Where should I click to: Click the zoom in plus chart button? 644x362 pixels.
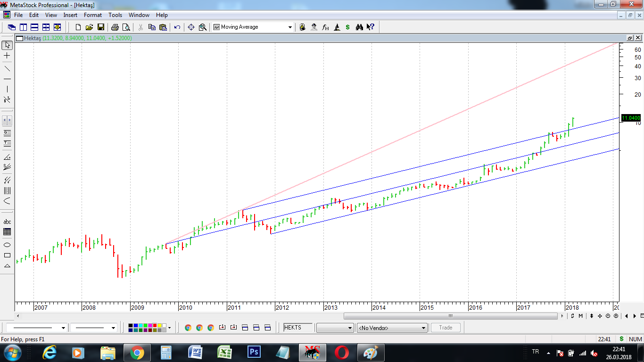point(616,316)
